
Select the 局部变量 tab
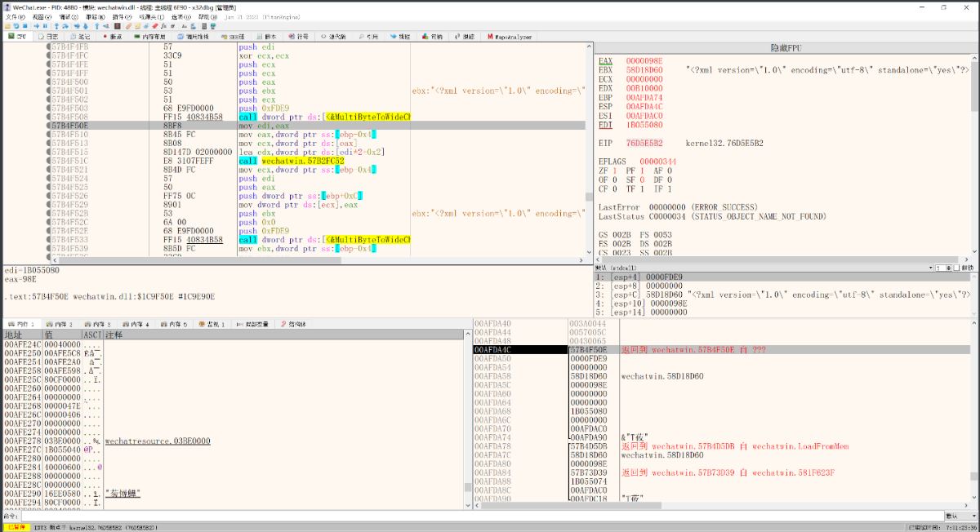[x=254, y=324]
